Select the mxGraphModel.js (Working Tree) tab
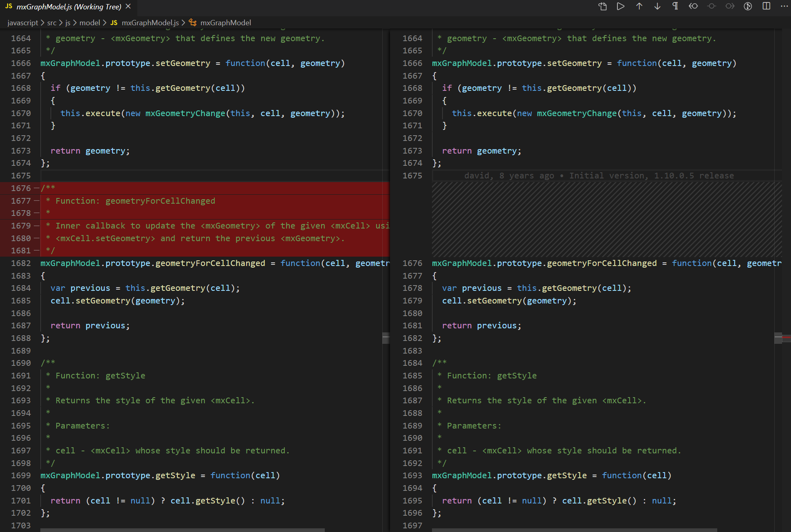This screenshot has width=791, height=532. 69,7
